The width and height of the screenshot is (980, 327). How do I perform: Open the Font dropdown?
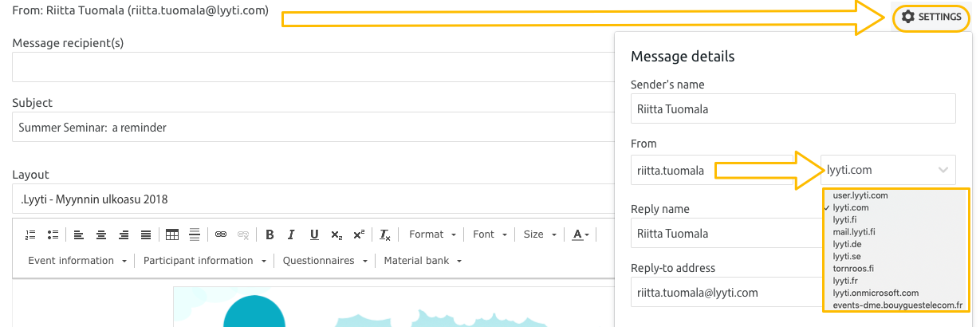tap(490, 234)
